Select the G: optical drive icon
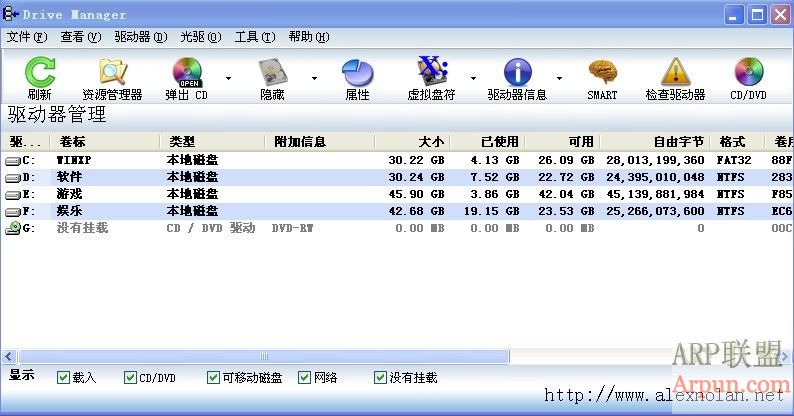The width and height of the screenshot is (794, 416). pos(13,228)
